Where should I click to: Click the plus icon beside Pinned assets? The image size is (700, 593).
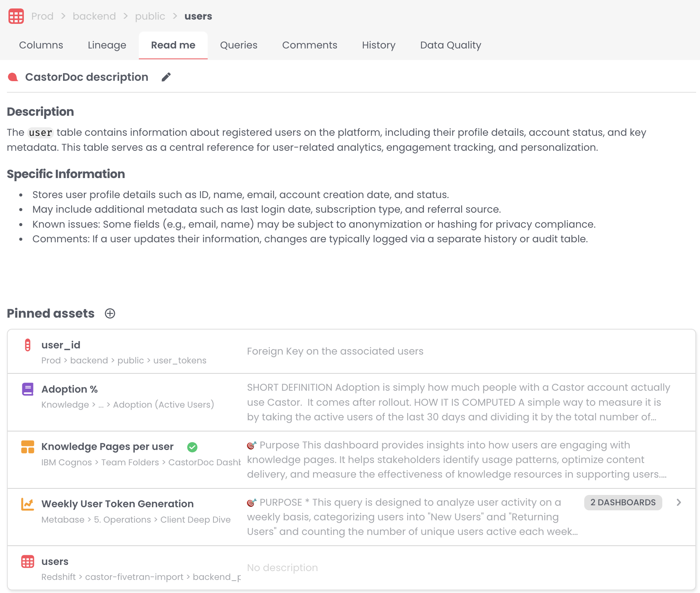coord(110,313)
